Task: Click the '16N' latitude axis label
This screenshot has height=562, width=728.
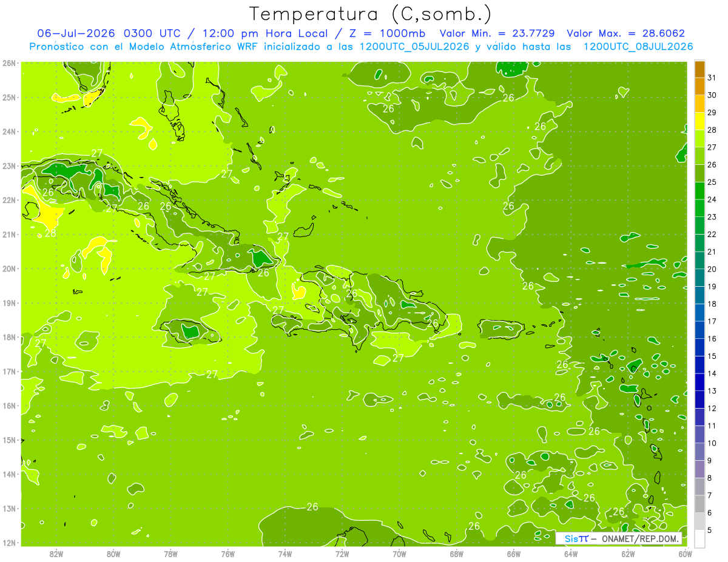Action: (10, 406)
